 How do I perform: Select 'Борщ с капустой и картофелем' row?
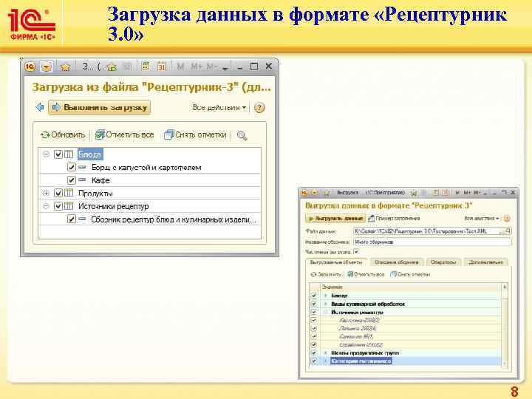150,167
